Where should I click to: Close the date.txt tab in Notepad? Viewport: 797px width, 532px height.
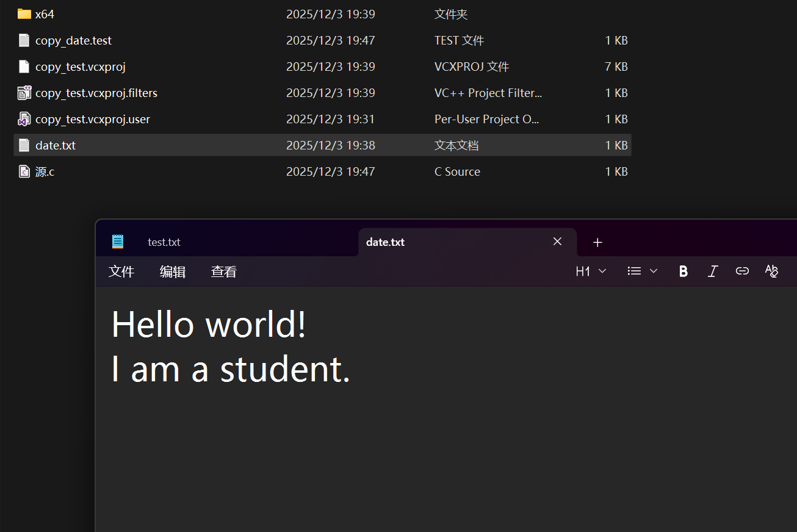tap(557, 242)
